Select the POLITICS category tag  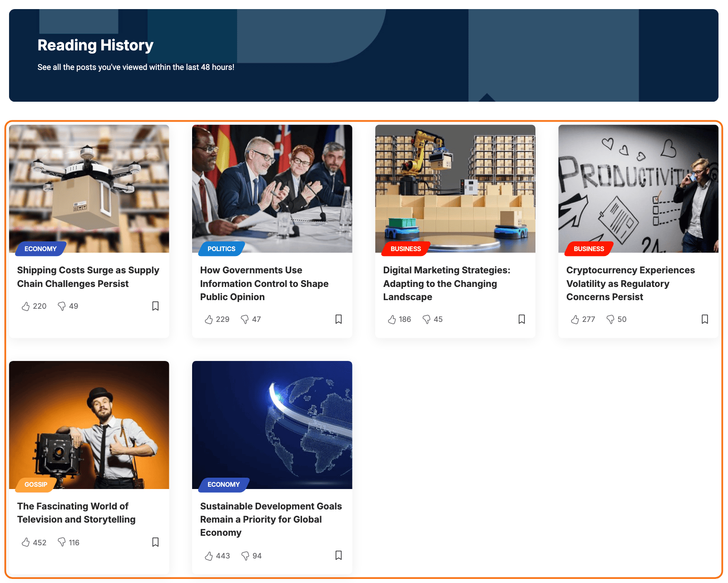221,249
